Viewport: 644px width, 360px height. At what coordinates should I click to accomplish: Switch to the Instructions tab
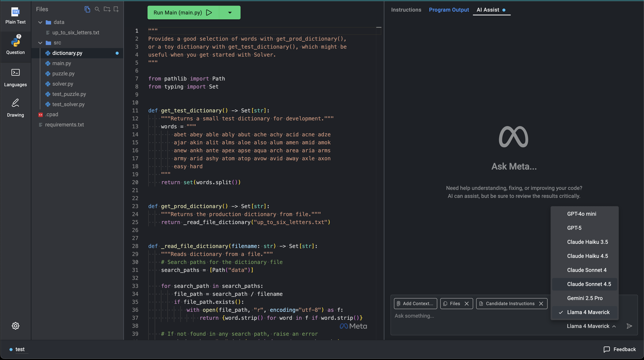406,10
